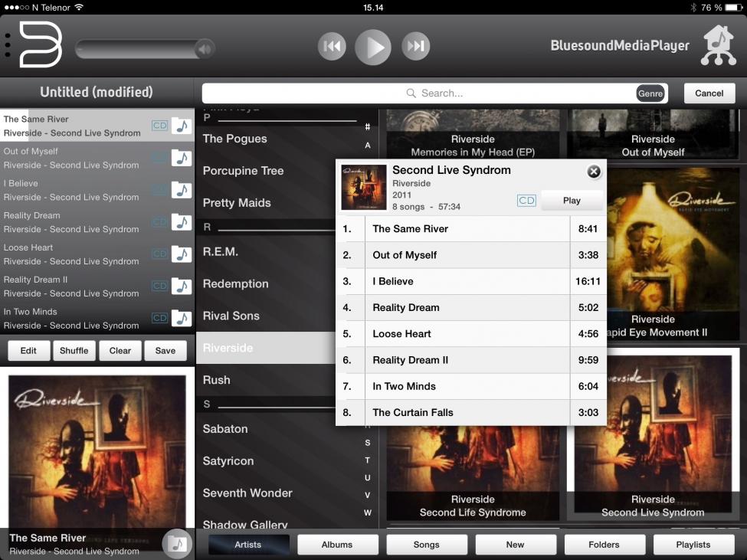Tap the Second Live Syndrom popup cover art
Image resolution: width=747 pixels, height=560 pixels.
(364, 187)
